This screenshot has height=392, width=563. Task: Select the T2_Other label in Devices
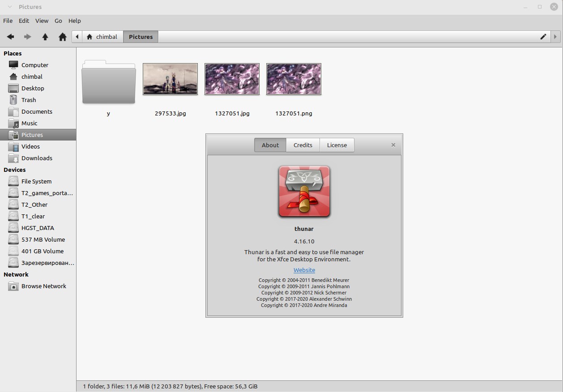tap(34, 205)
